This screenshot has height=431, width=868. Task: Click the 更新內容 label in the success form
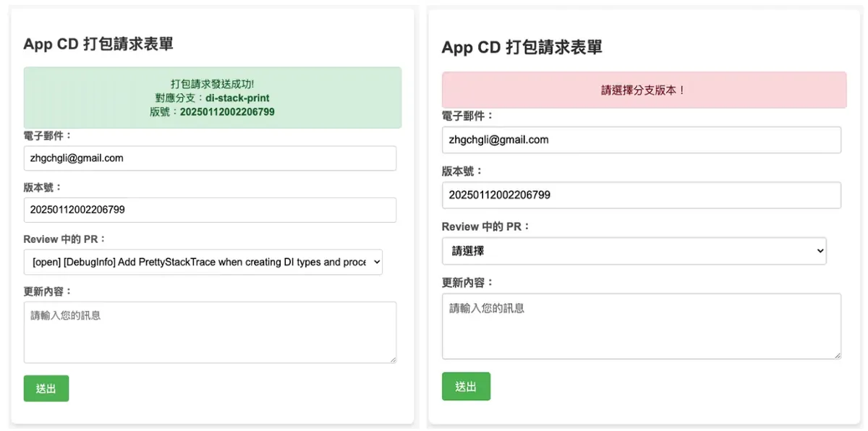[48, 291]
